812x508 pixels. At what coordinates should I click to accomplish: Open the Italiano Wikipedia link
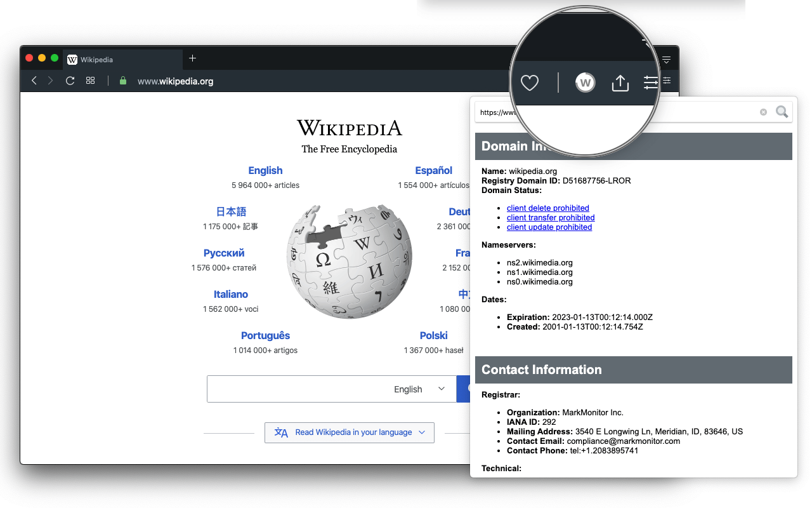[x=231, y=294]
